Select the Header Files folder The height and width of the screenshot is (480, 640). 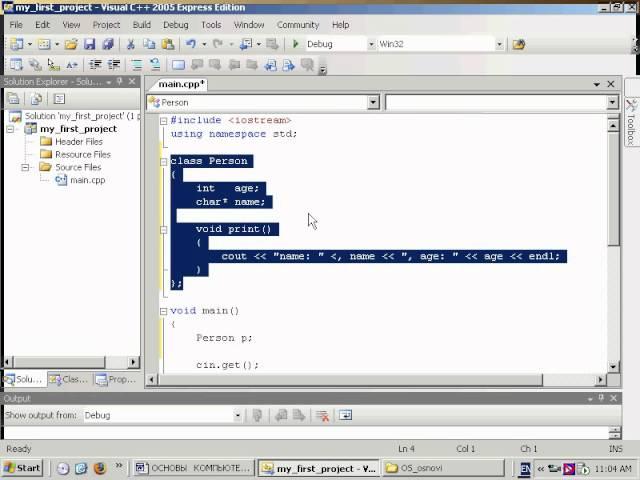click(x=79, y=142)
